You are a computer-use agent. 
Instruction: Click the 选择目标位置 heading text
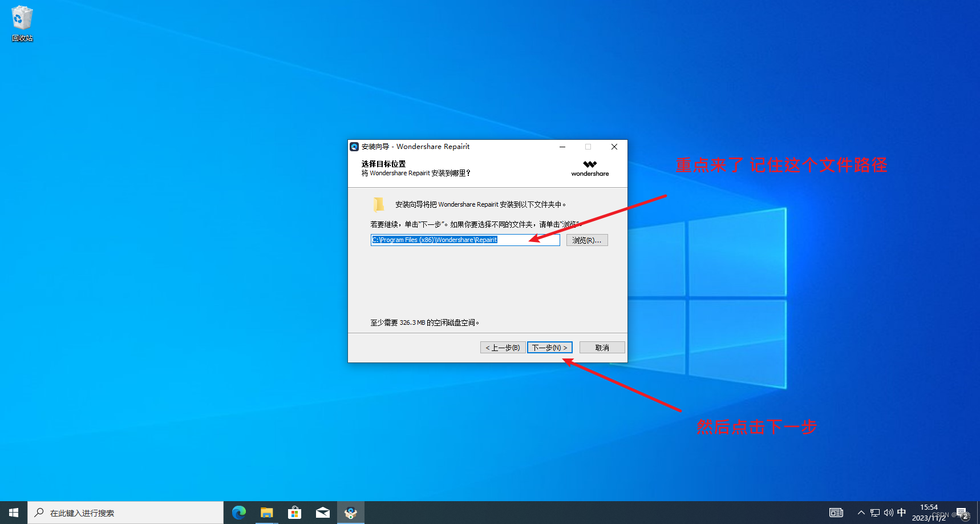(383, 164)
